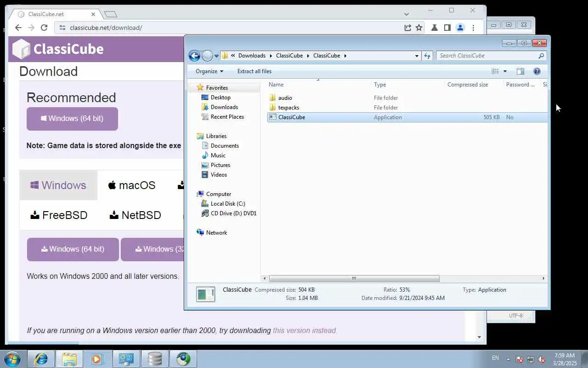Open Internet Explorer from taskbar

click(x=41, y=359)
